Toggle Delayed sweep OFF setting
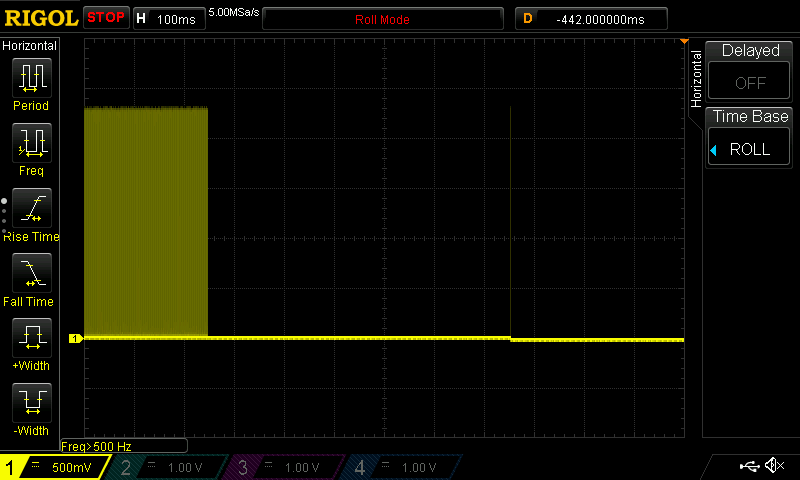This screenshot has width=800, height=480. pos(749,72)
